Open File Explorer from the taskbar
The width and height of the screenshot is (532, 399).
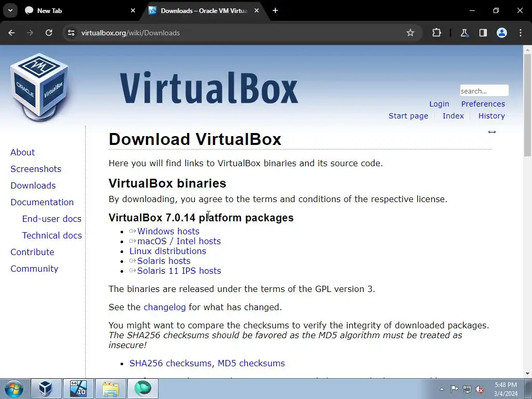click(x=111, y=389)
